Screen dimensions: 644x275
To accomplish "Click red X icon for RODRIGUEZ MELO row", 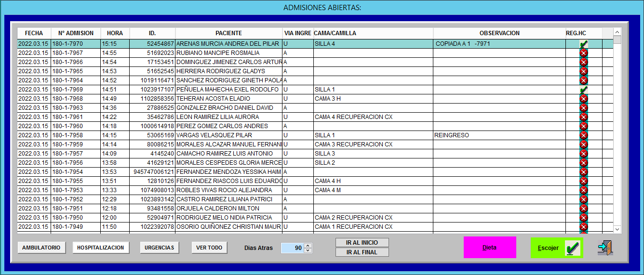I will click(x=583, y=218).
